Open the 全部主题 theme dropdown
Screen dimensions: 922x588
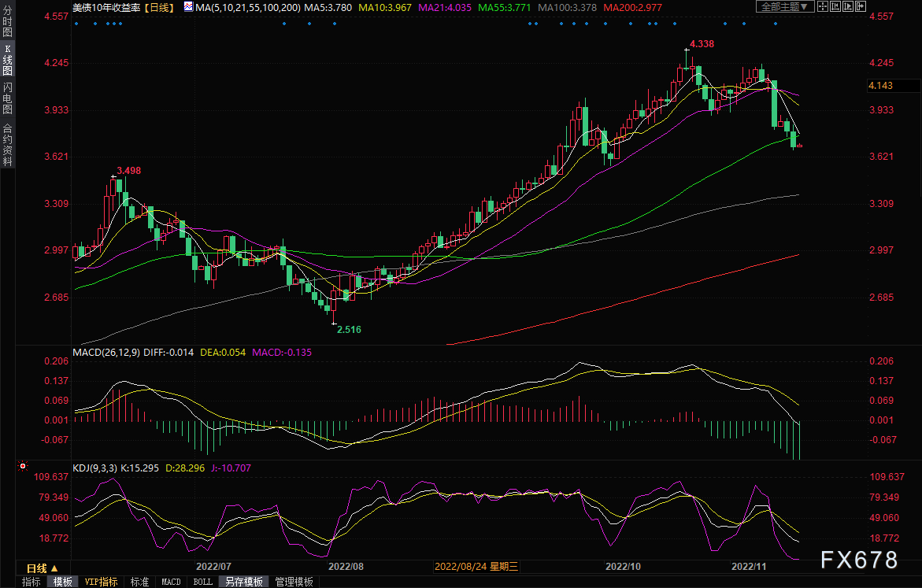783,6
